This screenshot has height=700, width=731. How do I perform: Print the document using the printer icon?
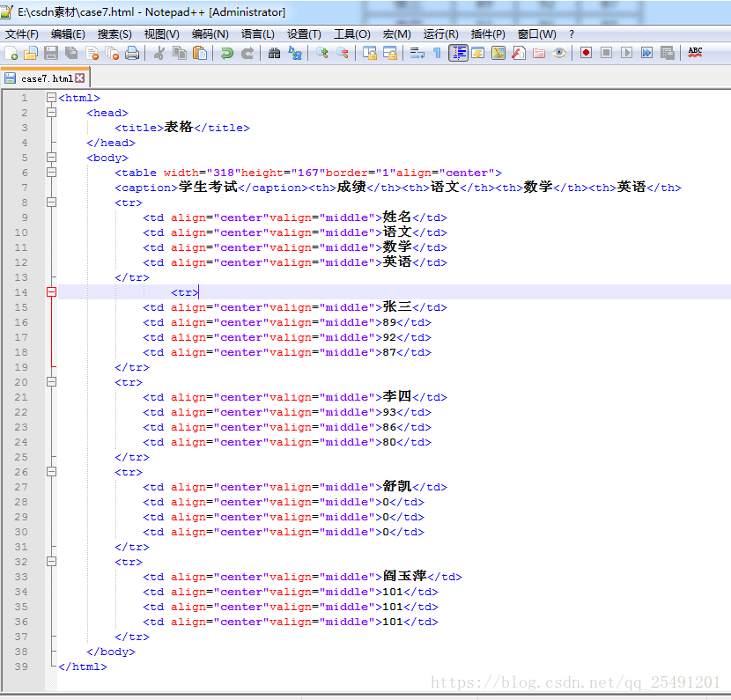132,53
